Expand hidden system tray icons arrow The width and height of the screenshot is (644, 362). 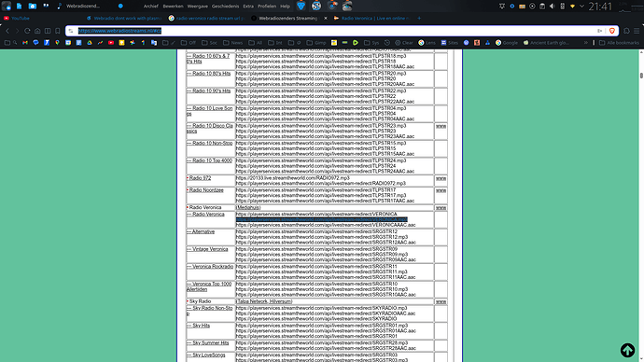click(581, 7)
